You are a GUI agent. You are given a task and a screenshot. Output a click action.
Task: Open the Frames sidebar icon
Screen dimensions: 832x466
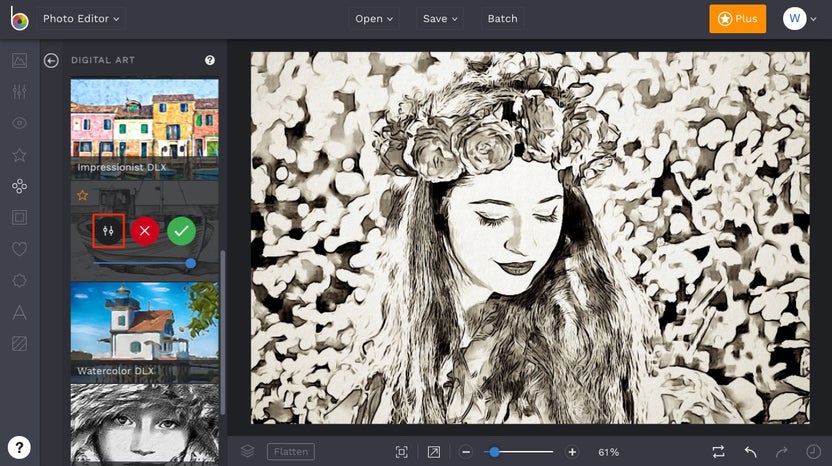tap(20, 217)
